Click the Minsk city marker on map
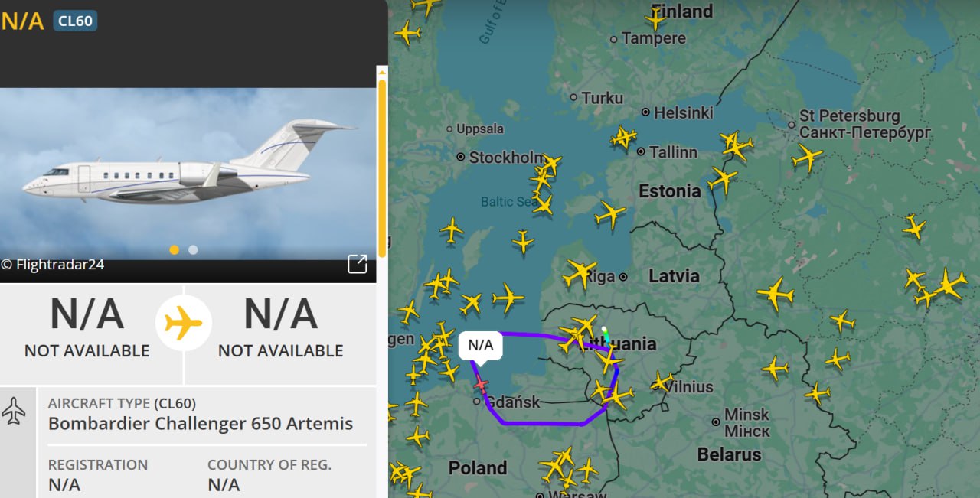This screenshot has width=980, height=498. [x=716, y=422]
